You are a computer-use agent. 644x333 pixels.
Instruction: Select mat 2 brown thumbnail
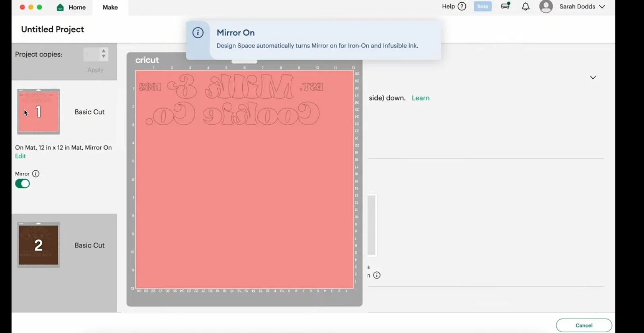click(x=39, y=245)
